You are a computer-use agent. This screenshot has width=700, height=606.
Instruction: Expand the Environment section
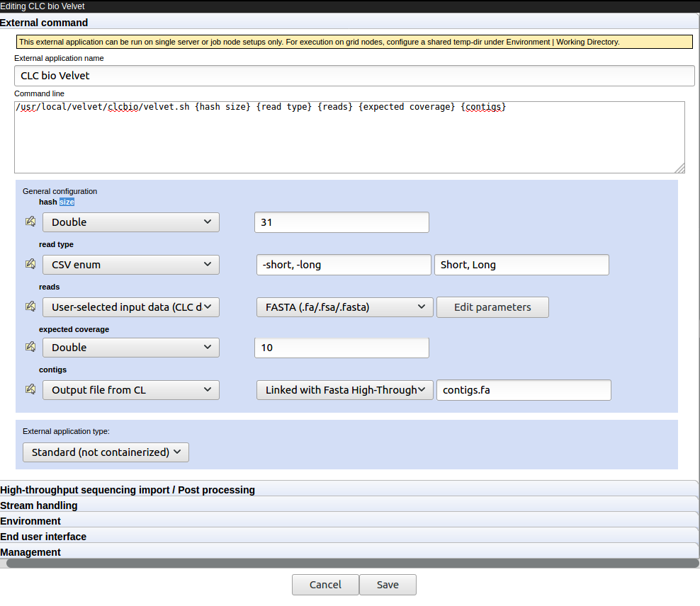(x=30, y=521)
